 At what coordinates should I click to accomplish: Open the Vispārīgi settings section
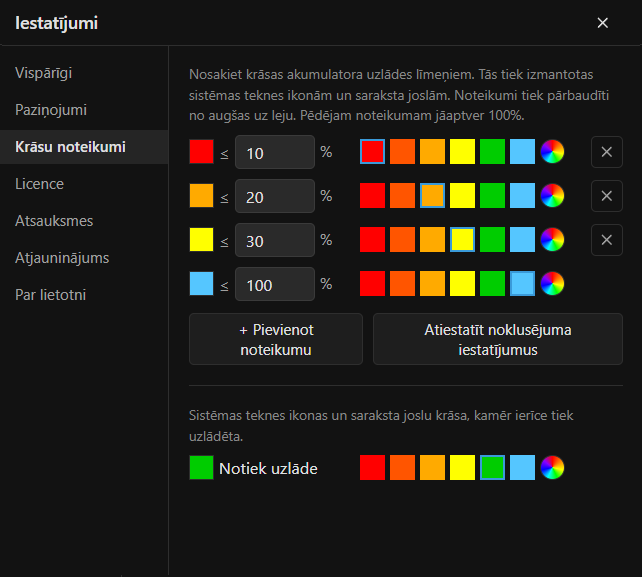click(84, 73)
